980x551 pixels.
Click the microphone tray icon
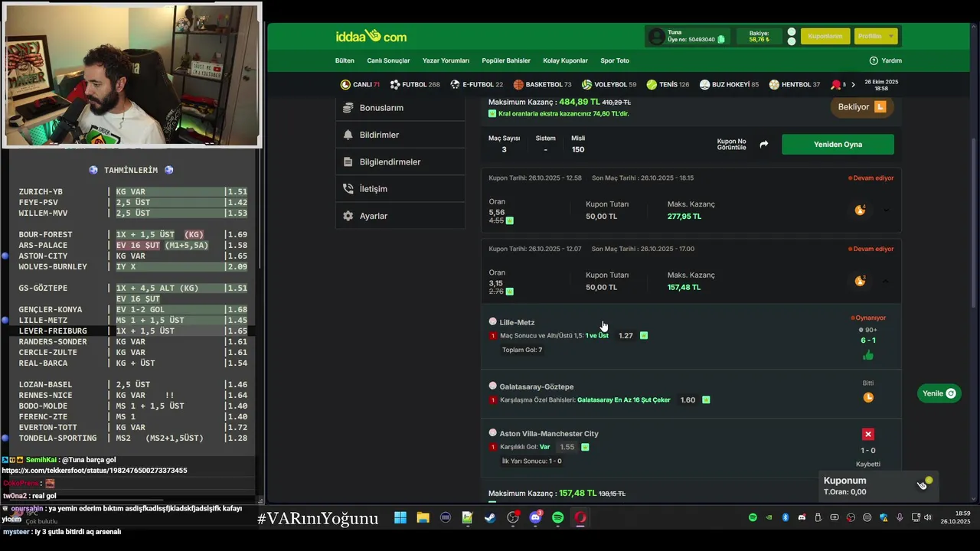click(x=900, y=518)
